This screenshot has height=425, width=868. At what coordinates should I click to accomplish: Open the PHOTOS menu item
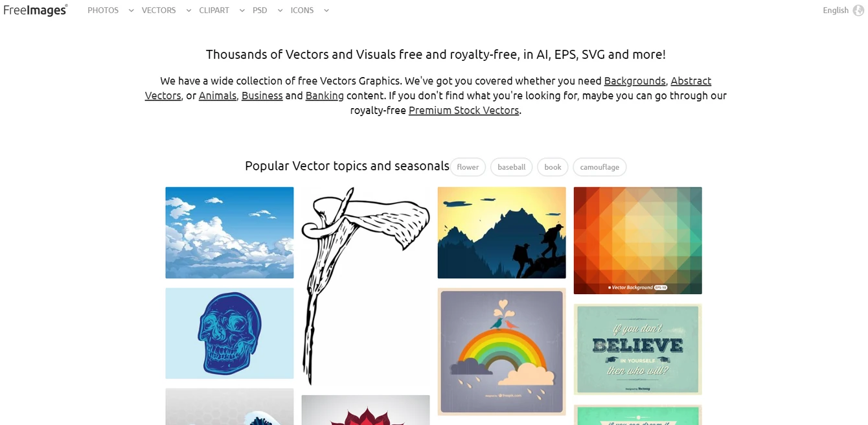pyautogui.click(x=103, y=10)
